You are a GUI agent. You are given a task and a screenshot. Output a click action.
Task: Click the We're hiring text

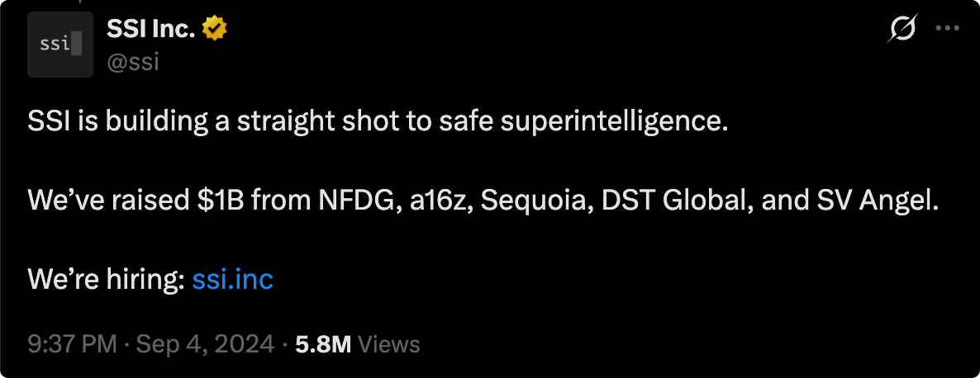[105, 280]
